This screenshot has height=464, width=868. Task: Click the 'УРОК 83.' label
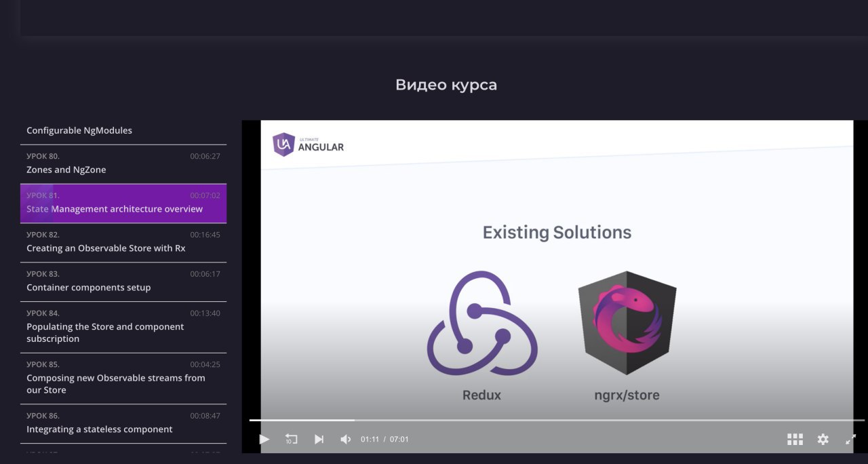pyautogui.click(x=43, y=274)
